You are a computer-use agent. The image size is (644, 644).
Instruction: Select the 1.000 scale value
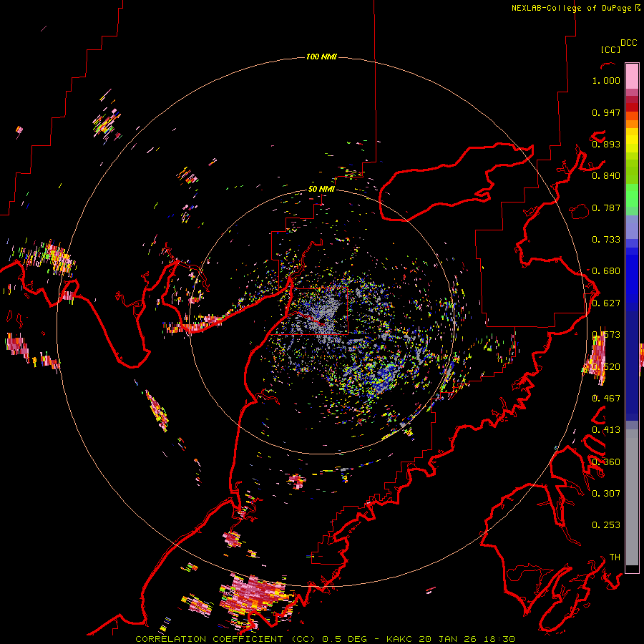(x=606, y=80)
